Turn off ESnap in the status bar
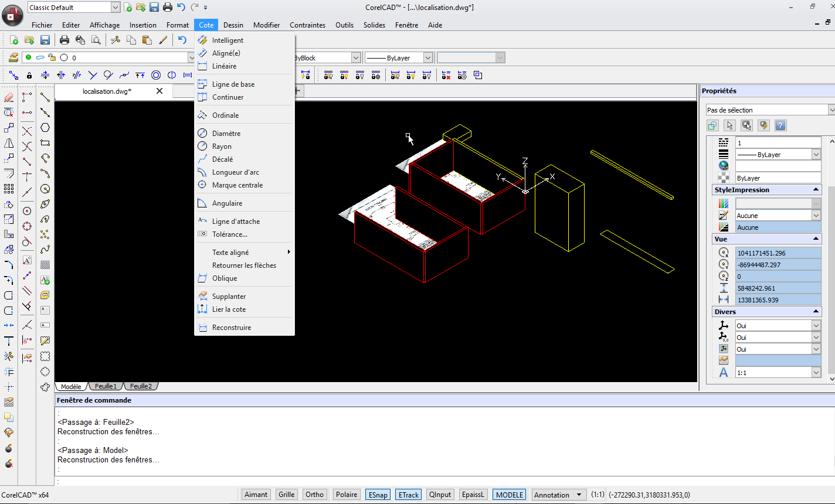 378,495
